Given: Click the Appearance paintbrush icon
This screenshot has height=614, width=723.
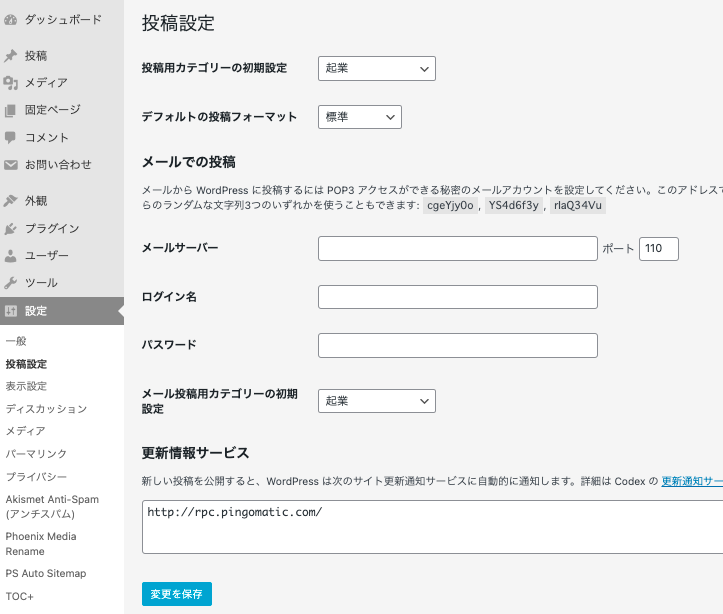Looking at the screenshot, I should tap(11, 201).
